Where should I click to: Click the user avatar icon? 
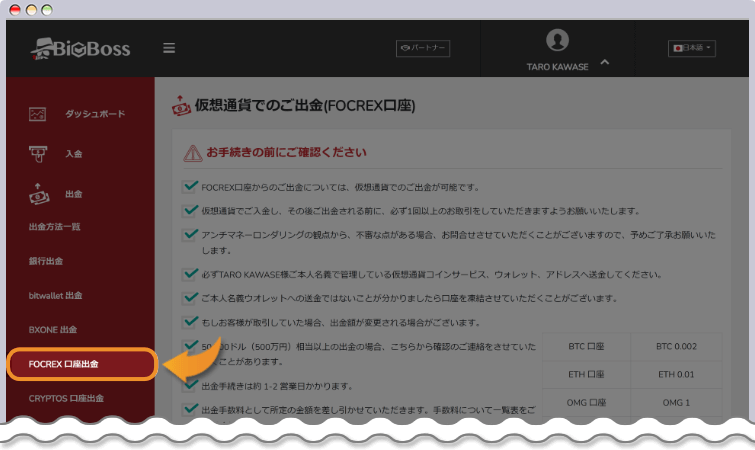coord(557,40)
